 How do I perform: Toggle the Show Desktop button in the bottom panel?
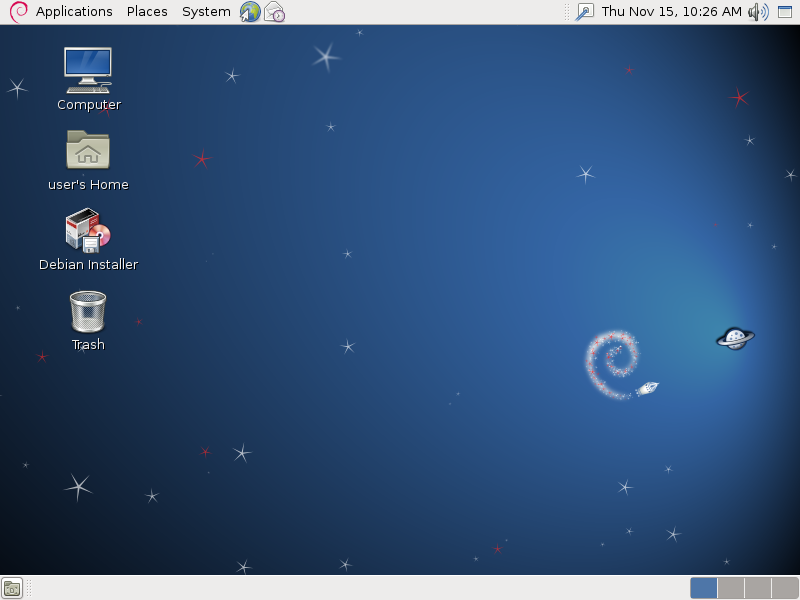(12, 588)
